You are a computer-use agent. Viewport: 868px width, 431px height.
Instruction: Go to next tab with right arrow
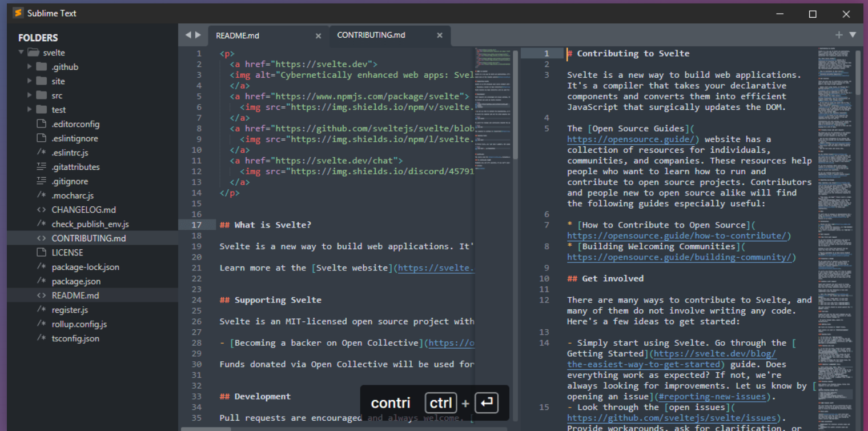198,35
